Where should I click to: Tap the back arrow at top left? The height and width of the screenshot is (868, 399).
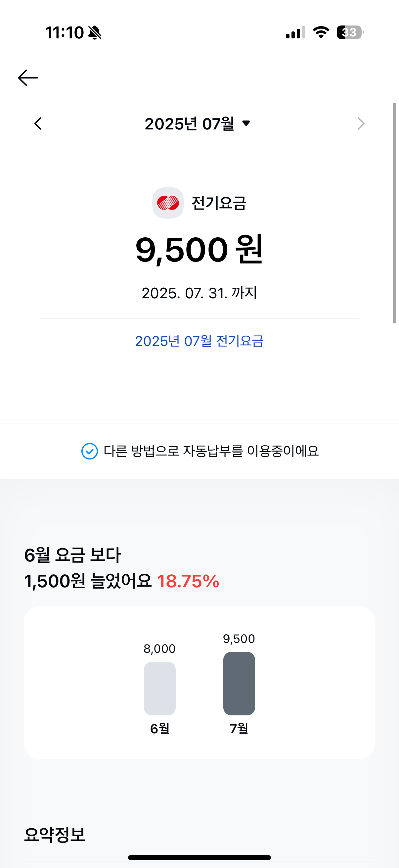(x=27, y=78)
